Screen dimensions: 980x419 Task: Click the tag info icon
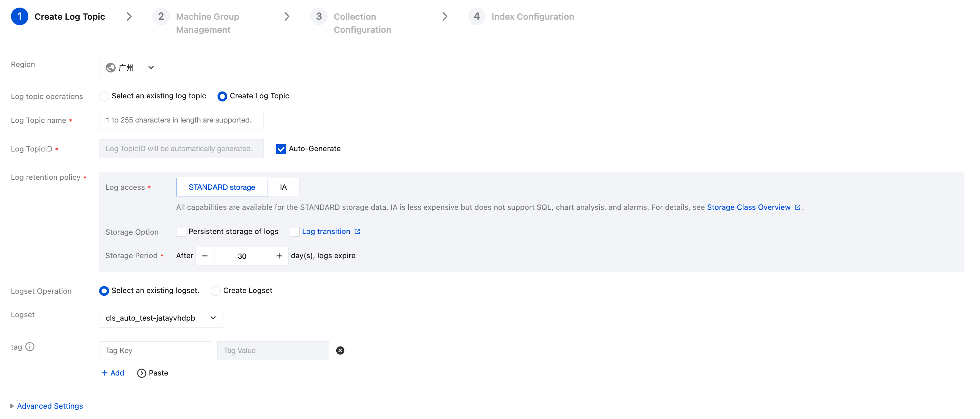pyautogui.click(x=30, y=347)
